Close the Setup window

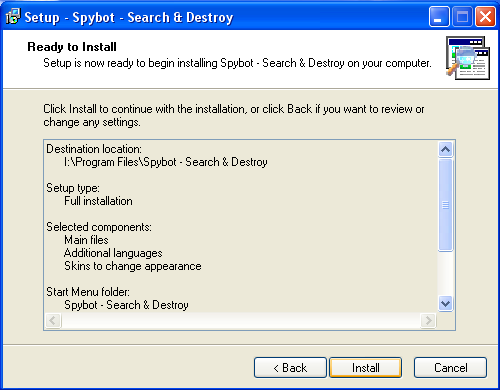[485, 16]
